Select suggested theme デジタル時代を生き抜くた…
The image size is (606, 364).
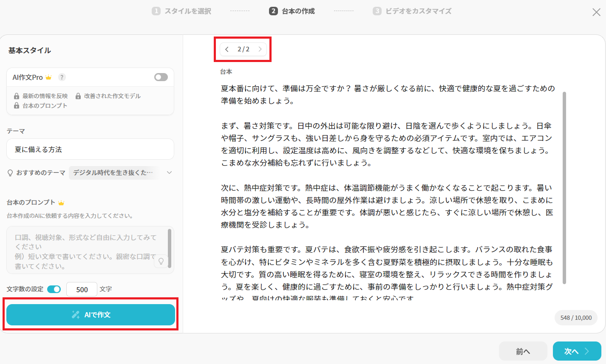pyautogui.click(x=113, y=172)
